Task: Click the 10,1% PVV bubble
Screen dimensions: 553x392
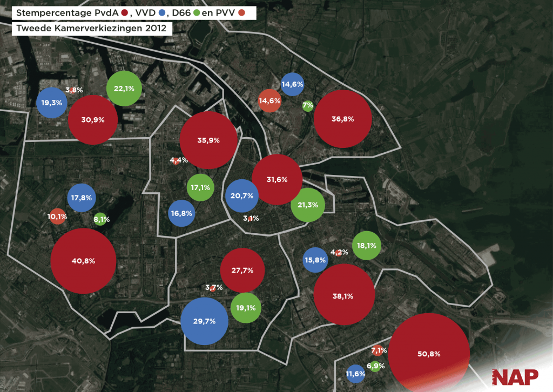Action: (57, 217)
